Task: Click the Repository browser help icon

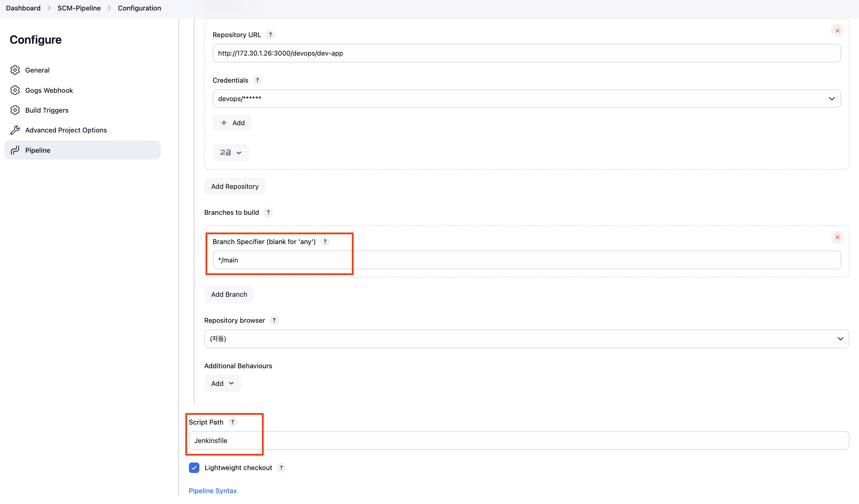Action: click(274, 320)
